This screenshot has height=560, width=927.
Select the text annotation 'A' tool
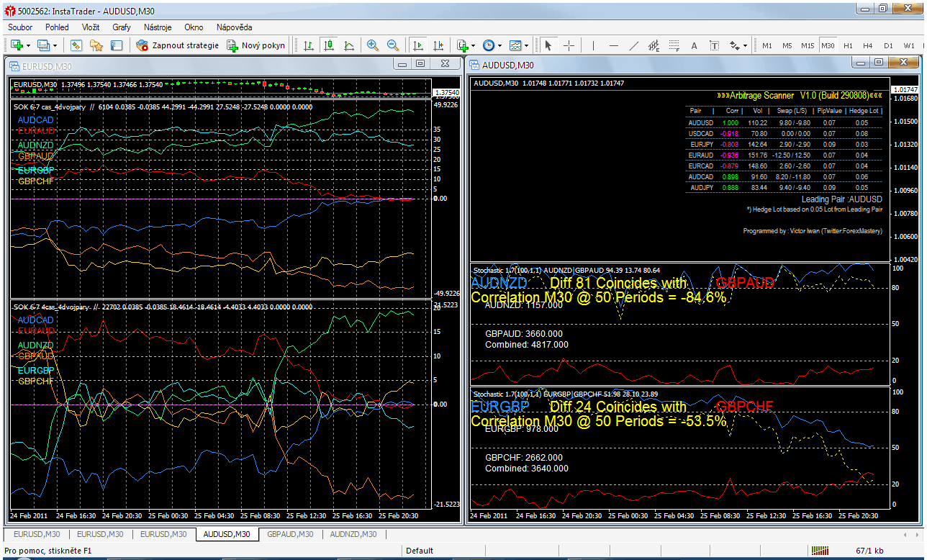tap(695, 45)
